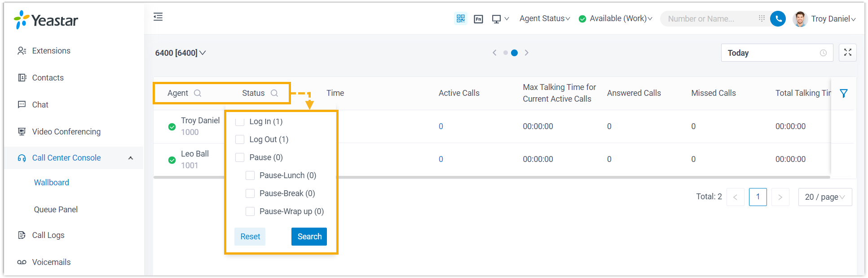Viewport: 868px width, 278px height.
Task: Open the Agent Status dropdown
Action: (544, 18)
